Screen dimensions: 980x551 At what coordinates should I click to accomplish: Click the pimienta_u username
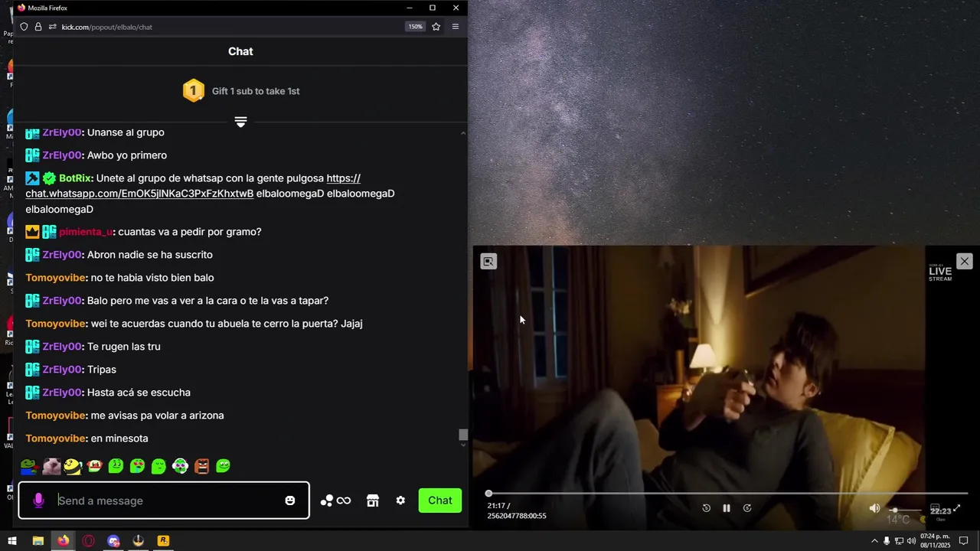[86, 232]
